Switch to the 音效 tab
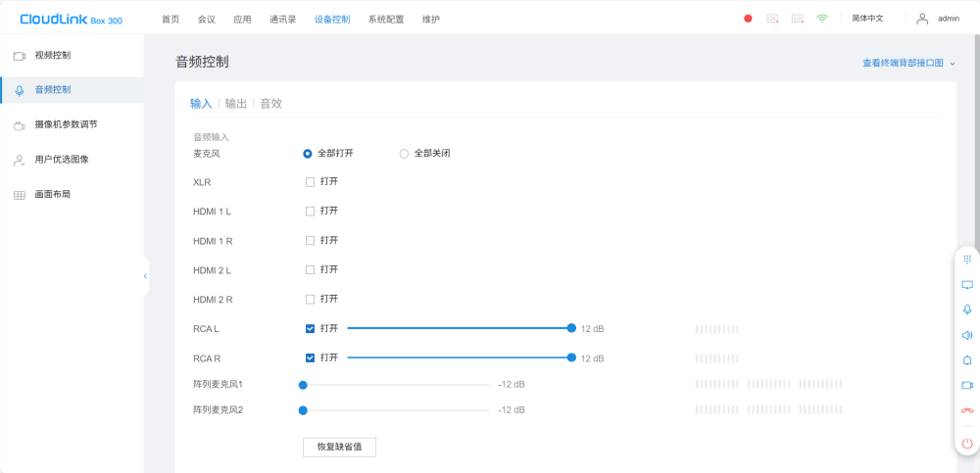 [x=271, y=104]
